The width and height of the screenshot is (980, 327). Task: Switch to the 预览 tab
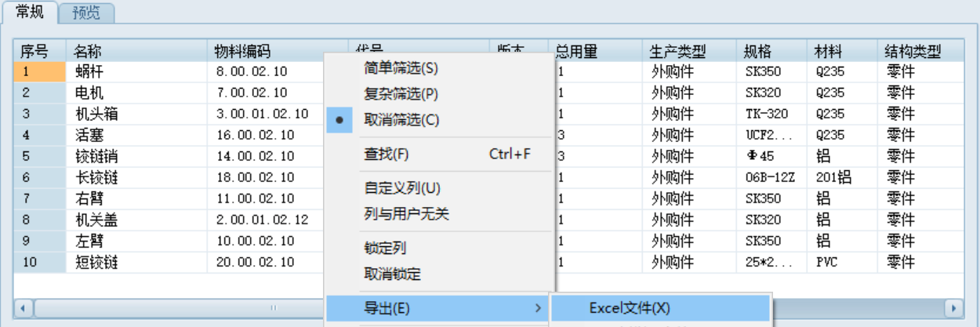[x=86, y=13]
